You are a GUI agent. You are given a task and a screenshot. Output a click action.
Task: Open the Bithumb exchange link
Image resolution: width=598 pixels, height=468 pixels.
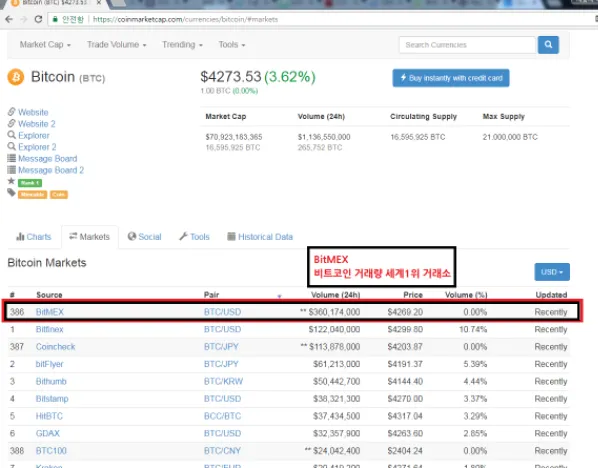(51, 381)
